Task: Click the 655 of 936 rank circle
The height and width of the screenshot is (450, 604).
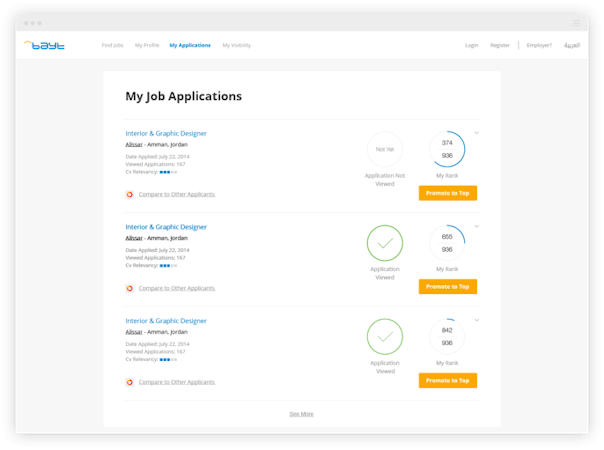Action: [x=447, y=243]
